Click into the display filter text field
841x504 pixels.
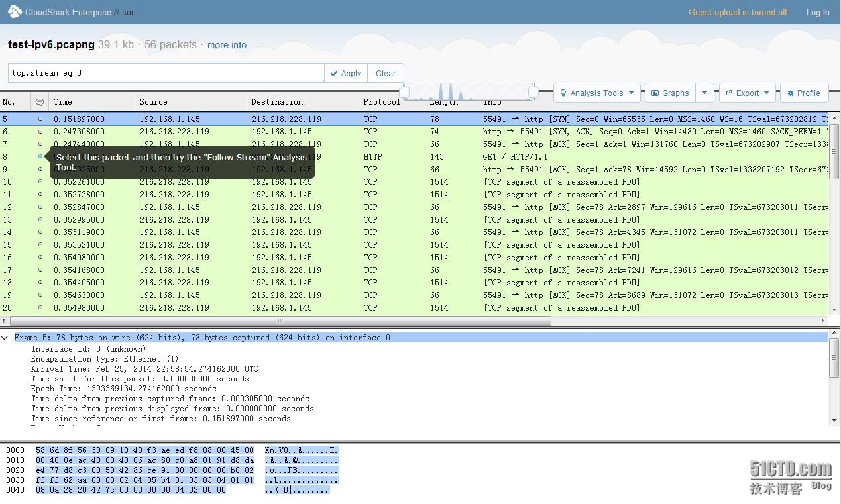coord(166,73)
